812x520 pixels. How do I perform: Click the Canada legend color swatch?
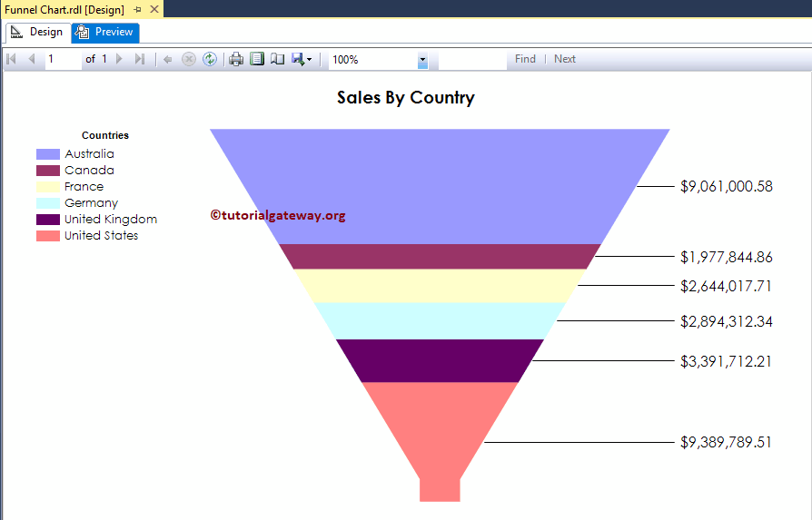pyautogui.click(x=48, y=171)
